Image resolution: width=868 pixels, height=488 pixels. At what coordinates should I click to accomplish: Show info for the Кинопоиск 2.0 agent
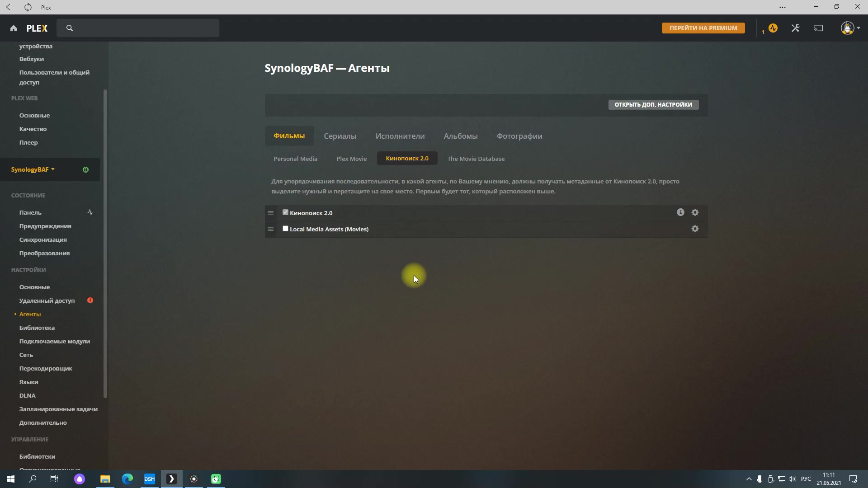680,212
